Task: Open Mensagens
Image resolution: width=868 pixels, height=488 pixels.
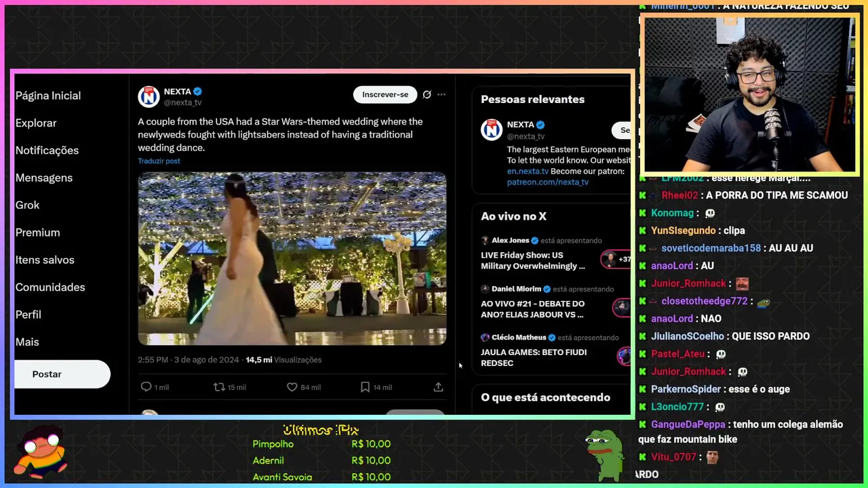Action: (x=44, y=178)
